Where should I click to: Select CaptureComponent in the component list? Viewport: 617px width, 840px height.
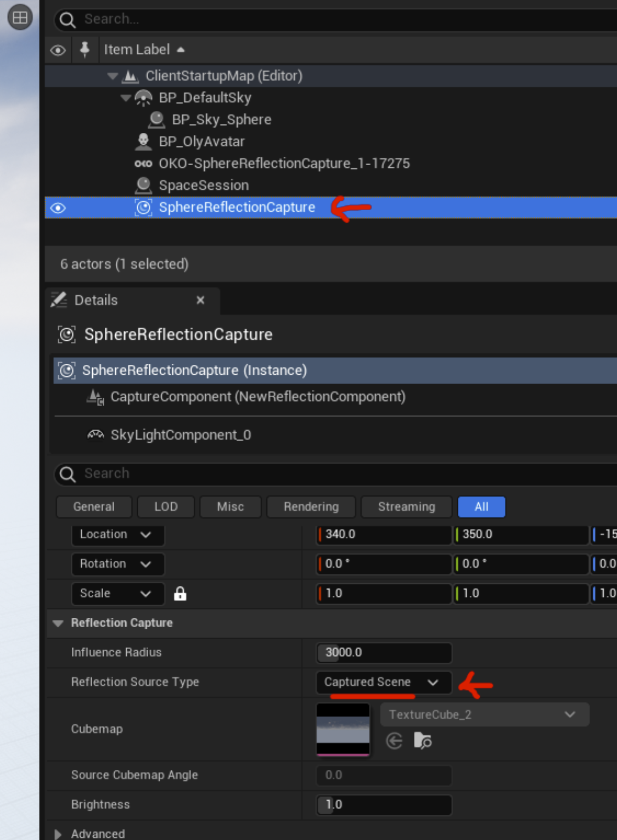(257, 397)
